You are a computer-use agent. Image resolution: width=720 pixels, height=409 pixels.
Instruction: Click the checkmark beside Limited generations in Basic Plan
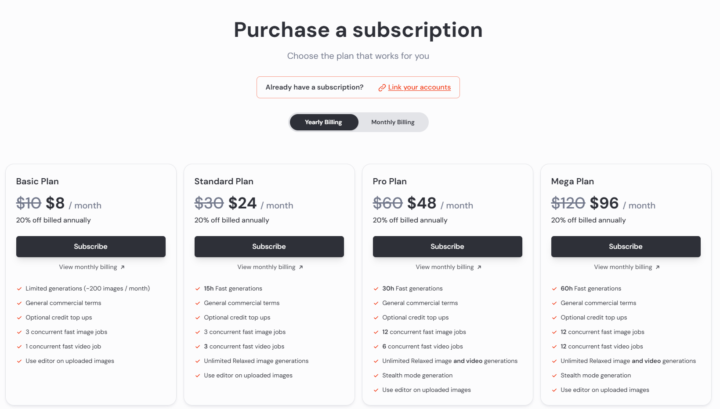click(x=19, y=289)
